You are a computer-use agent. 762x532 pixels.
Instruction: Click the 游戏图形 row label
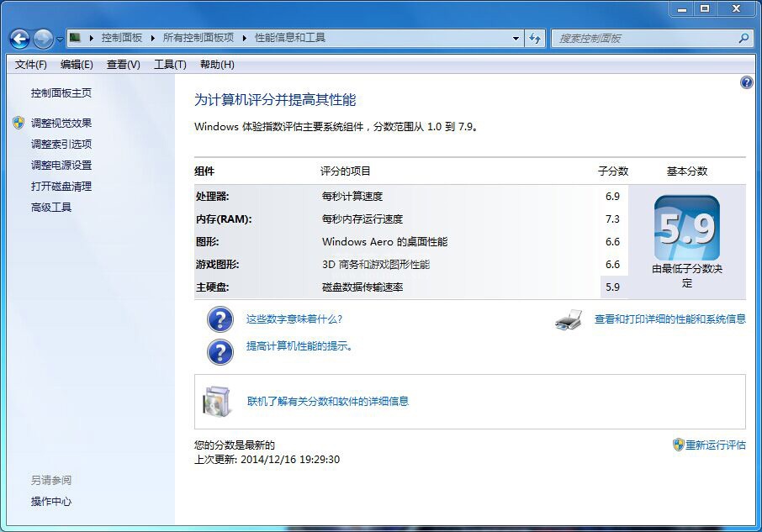pos(217,265)
